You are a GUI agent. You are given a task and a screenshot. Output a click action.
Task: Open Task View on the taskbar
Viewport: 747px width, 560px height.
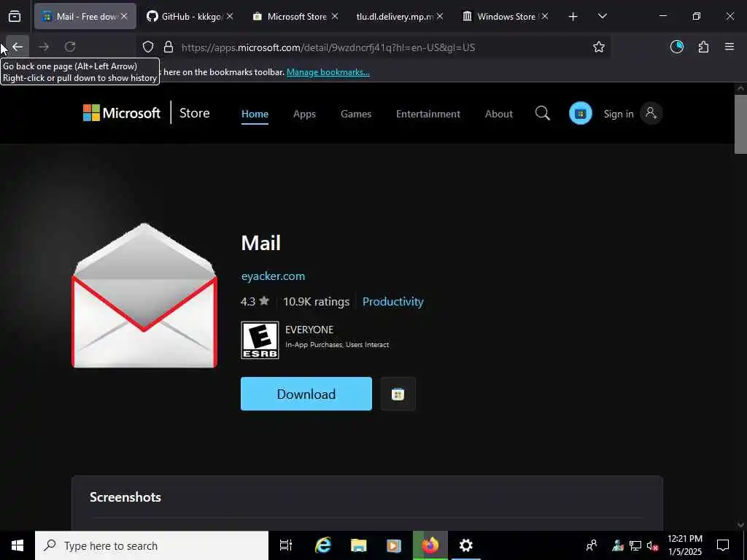[x=286, y=545]
